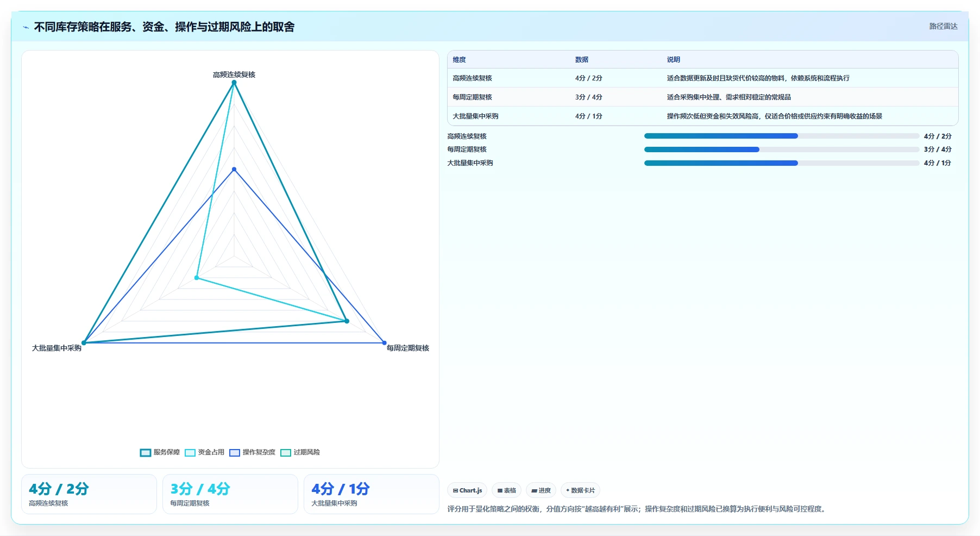Toggle the 过期风险 legend swatch
980x536 pixels.
[286, 452]
